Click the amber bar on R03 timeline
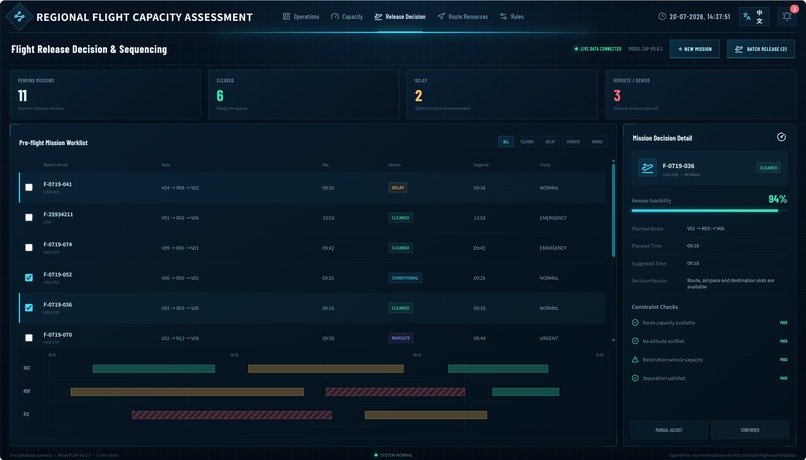Viewport: 806px width, 460px height. pyautogui.click(x=326, y=369)
